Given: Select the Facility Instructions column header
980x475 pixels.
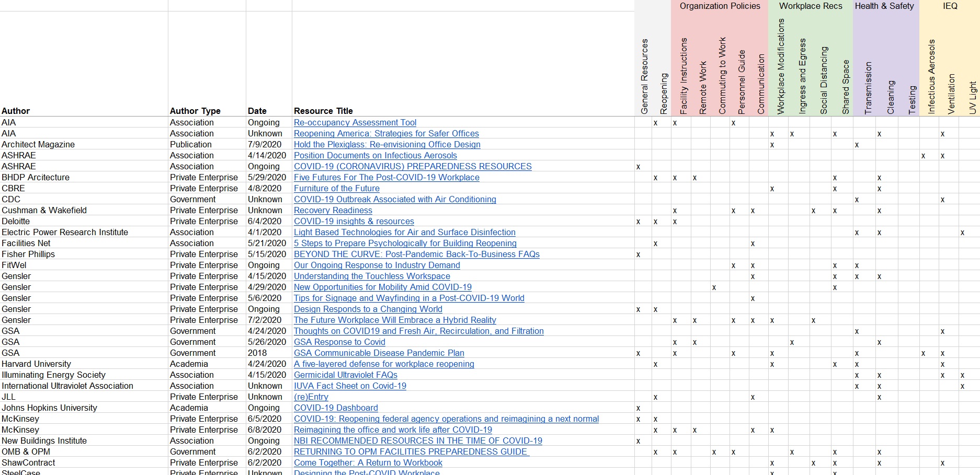Looking at the screenshot, I should 683,76.
